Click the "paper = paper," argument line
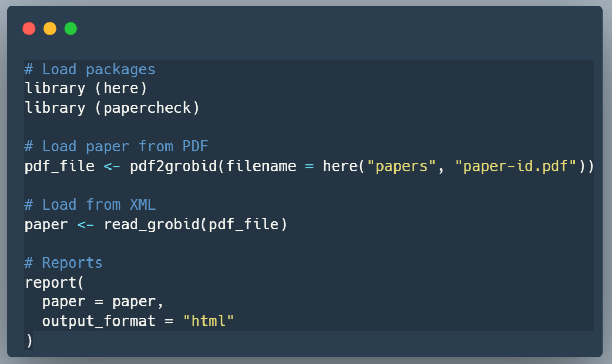 [x=103, y=302]
